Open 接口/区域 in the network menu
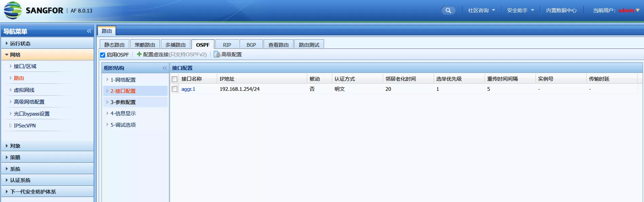 (x=25, y=66)
